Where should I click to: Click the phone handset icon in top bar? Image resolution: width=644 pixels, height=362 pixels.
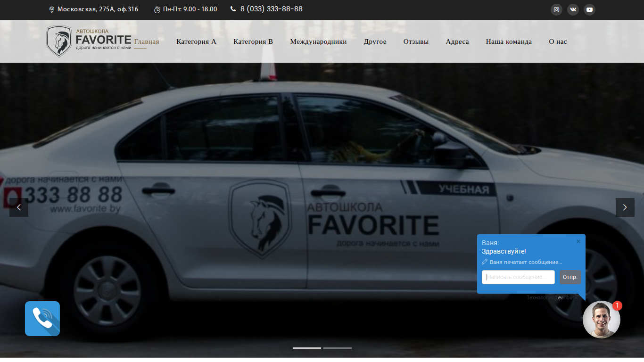233,9
